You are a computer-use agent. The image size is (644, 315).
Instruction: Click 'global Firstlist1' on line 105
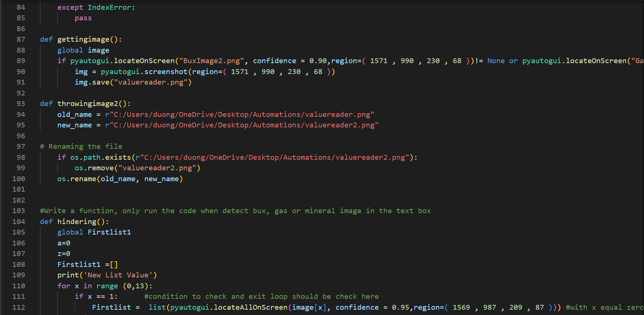[94, 232]
